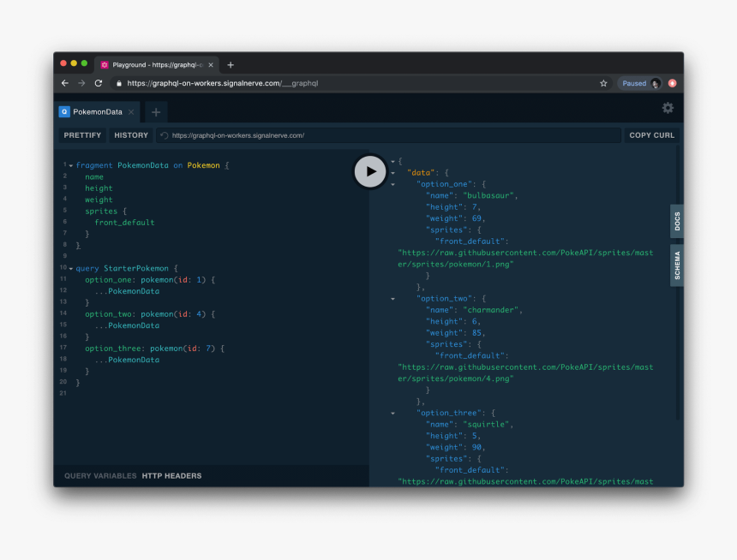737x560 pixels.
Task: Click pokemon/1.png sprite URL text
Action: point(525,259)
